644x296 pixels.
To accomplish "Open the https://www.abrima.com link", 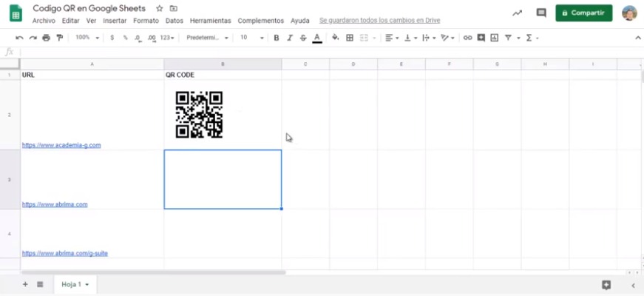I will [x=55, y=204].
